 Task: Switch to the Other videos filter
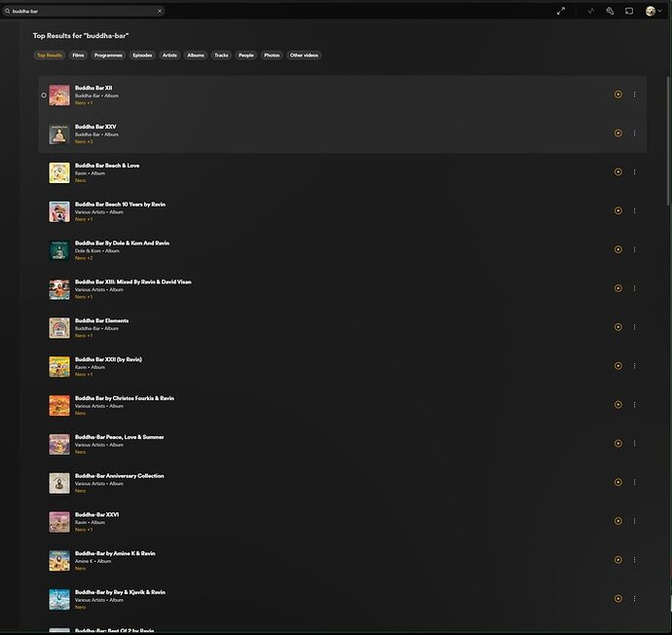point(304,56)
